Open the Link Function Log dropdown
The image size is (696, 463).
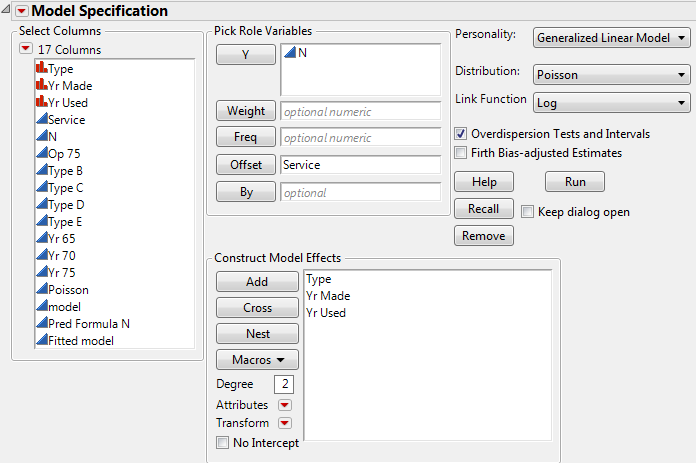tap(612, 102)
